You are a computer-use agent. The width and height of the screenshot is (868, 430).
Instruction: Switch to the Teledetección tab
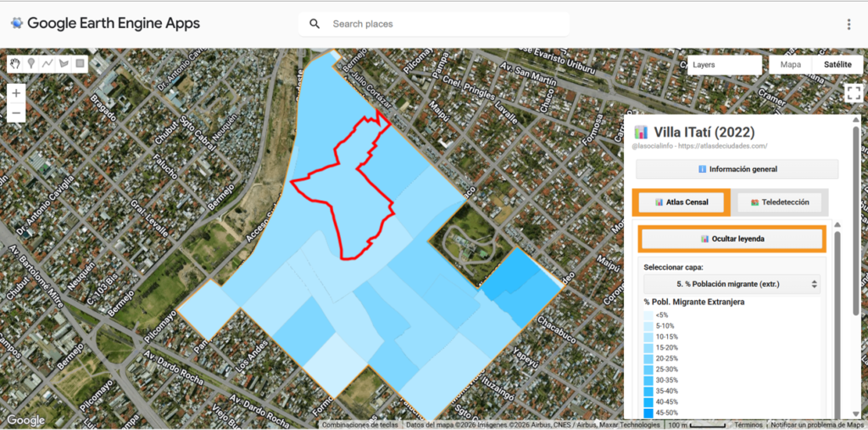tap(780, 203)
